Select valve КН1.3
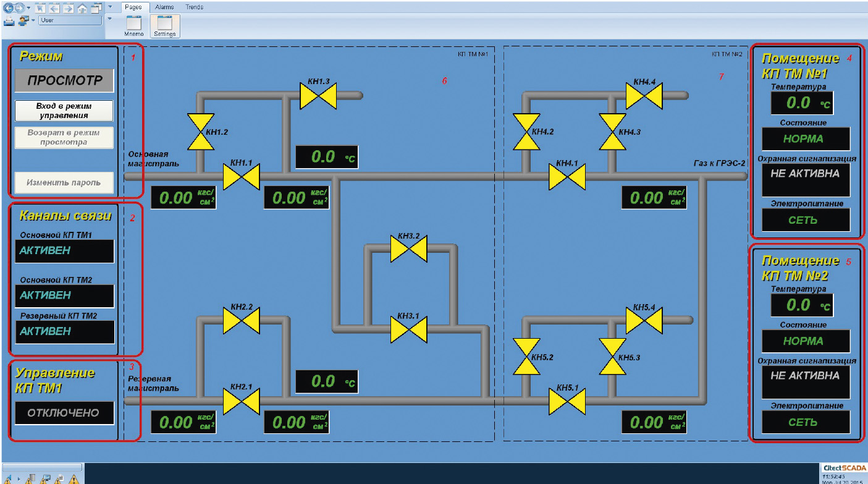Image resolution: width=868 pixels, height=484 pixels. [318, 96]
